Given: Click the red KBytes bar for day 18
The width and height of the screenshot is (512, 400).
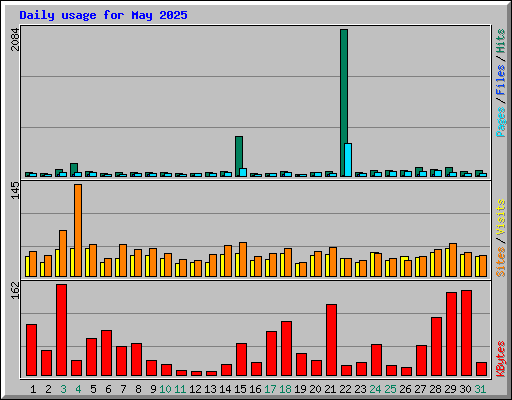Looking at the screenshot, I should 286,349.
